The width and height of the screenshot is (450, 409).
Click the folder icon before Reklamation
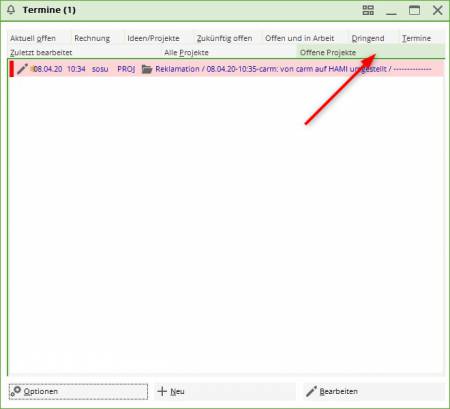tap(147, 69)
